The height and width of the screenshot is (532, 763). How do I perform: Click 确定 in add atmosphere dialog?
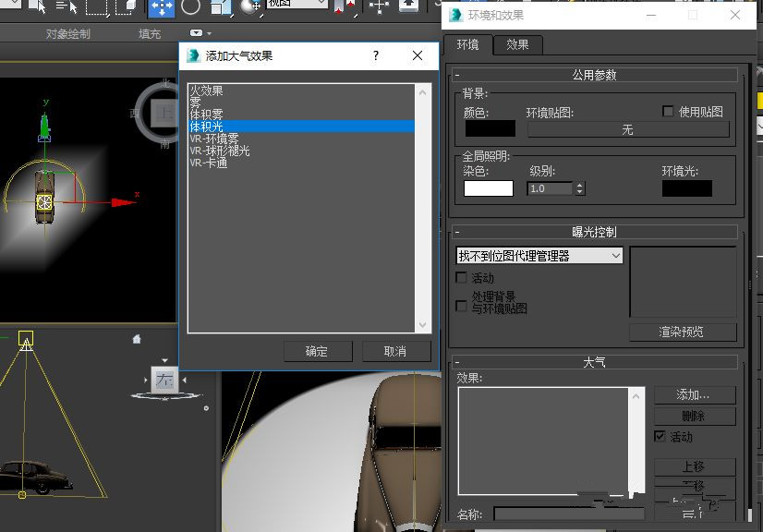(317, 351)
